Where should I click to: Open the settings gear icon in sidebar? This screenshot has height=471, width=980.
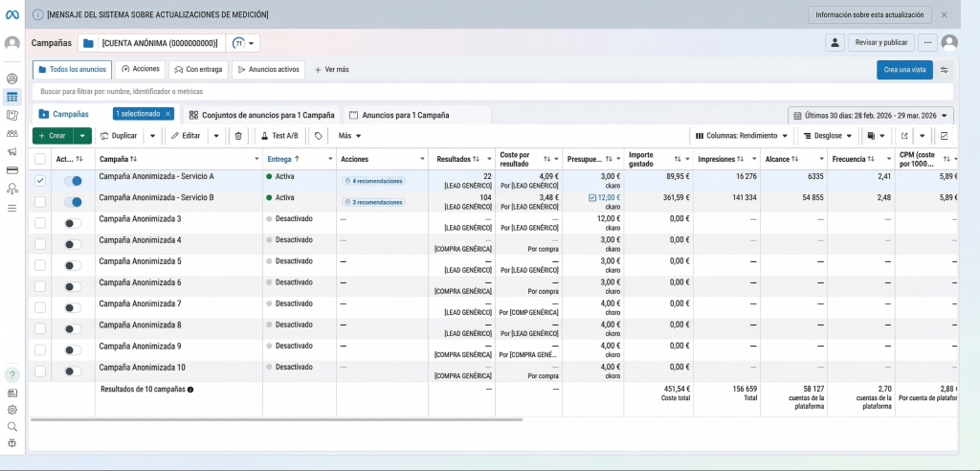11,410
